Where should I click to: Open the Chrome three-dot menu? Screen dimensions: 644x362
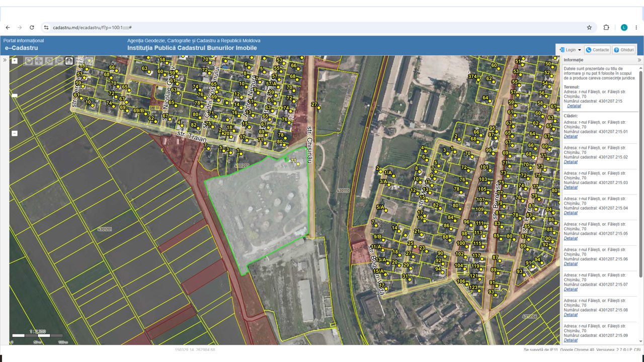click(x=636, y=28)
